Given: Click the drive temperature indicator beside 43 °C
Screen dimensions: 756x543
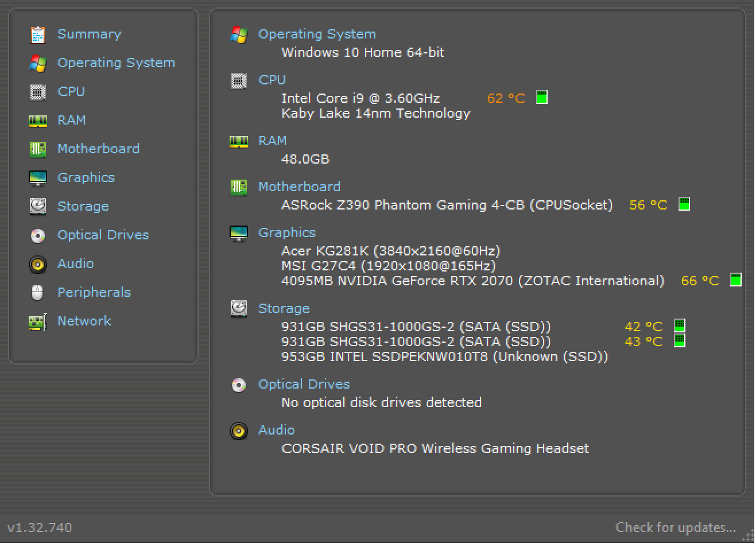Looking at the screenshot, I should click(680, 340).
